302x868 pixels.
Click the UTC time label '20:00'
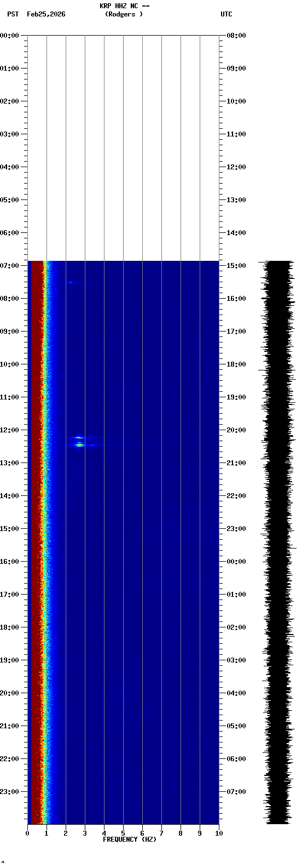pyautogui.click(x=236, y=430)
